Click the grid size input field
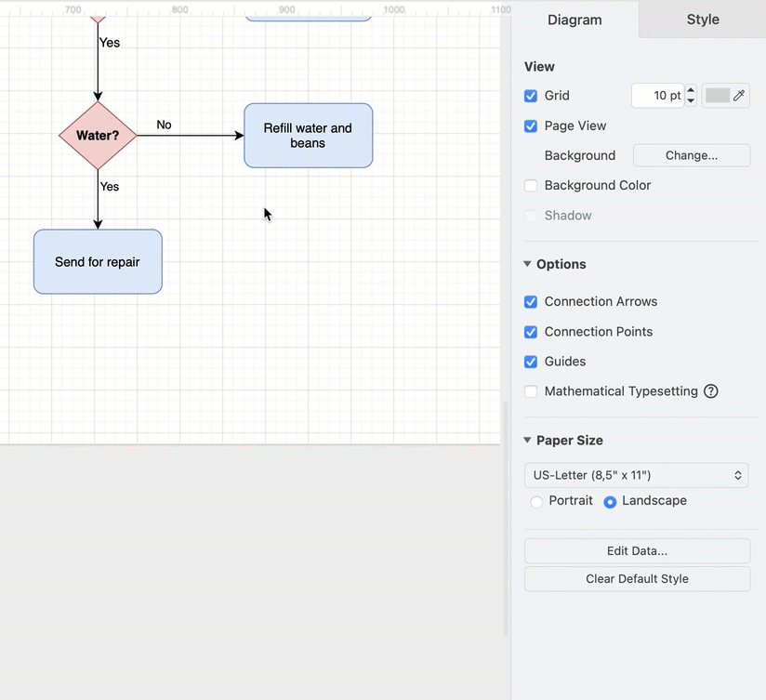The height and width of the screenshot is (700, 766). click(657, 96)
